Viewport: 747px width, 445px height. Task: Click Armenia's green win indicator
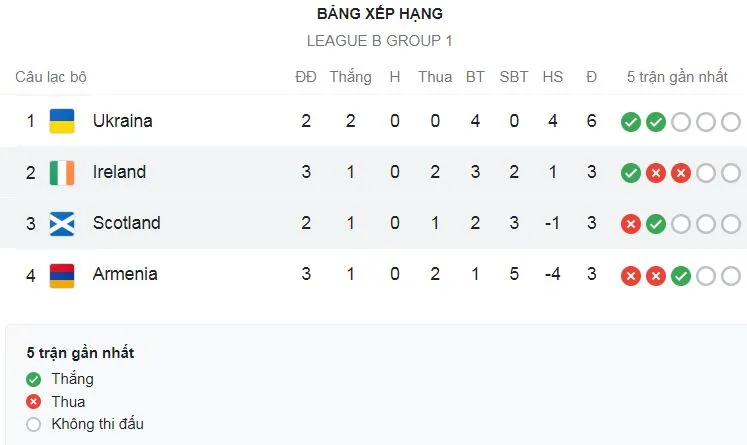(x=681, y=275)
